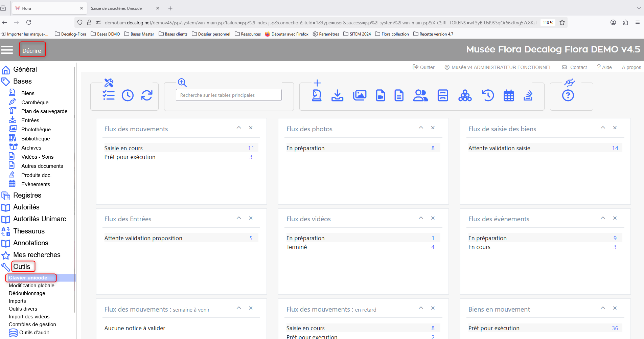Collapse the Flux des évènements panel
Viewport: 644px width, 339px height.
pos(603,218)
